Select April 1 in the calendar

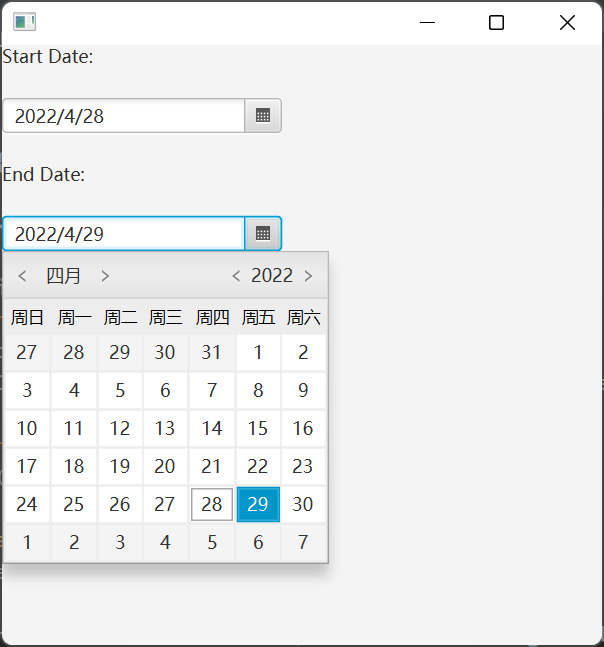(258, 352)
